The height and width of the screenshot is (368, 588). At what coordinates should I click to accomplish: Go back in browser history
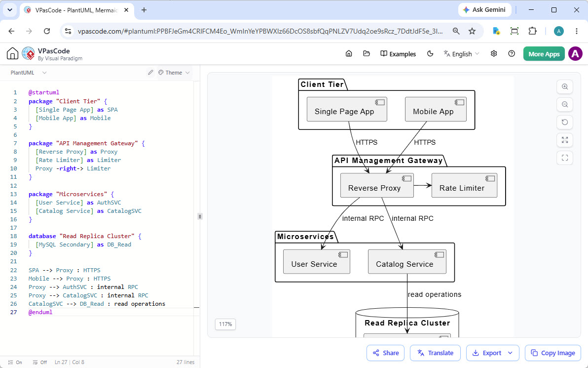point(12,31)
